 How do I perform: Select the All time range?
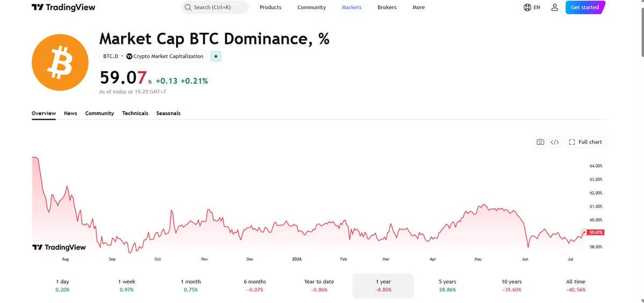click(x=575, y=285)
